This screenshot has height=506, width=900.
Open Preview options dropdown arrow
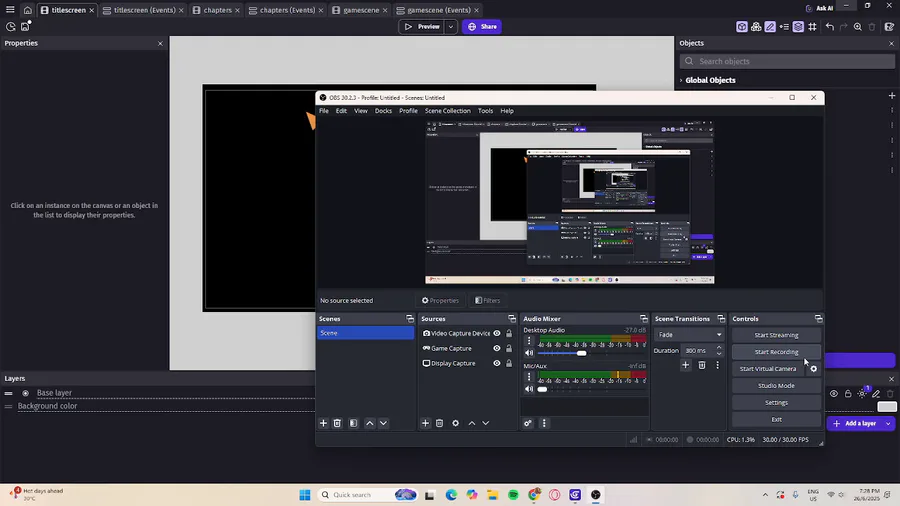451,26
